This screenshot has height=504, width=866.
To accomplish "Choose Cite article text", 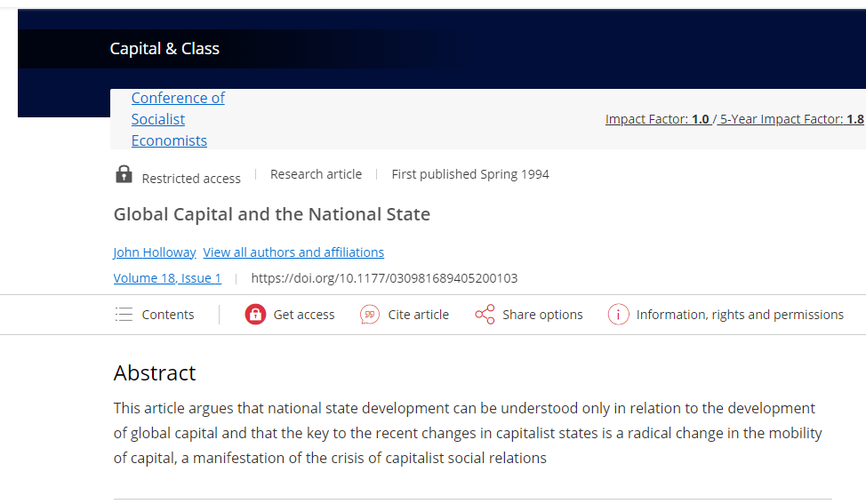I will (x=418, y=315).
